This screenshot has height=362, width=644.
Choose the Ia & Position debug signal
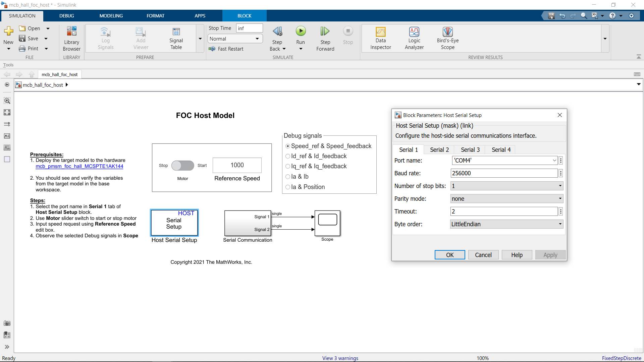point(287,187)
